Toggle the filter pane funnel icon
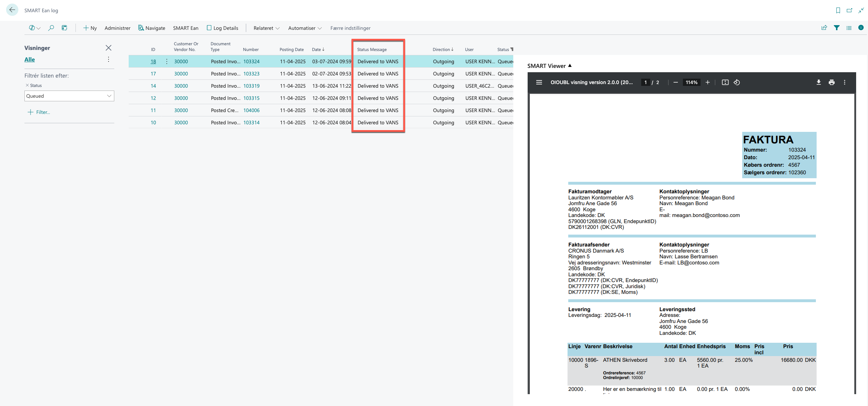Screen dimensions: 868x406 (x=837, y=28)
